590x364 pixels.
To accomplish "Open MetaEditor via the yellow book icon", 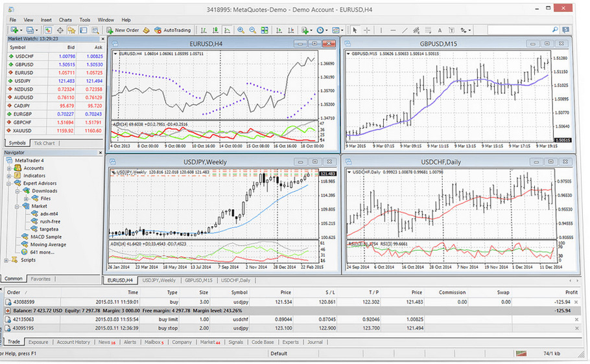I will [147, 30].
